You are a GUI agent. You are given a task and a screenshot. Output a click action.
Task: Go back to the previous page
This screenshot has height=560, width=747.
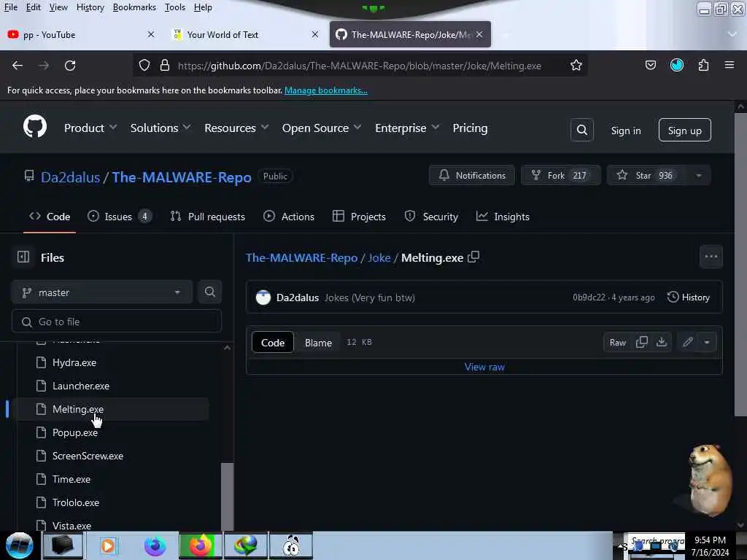point(18,65)
